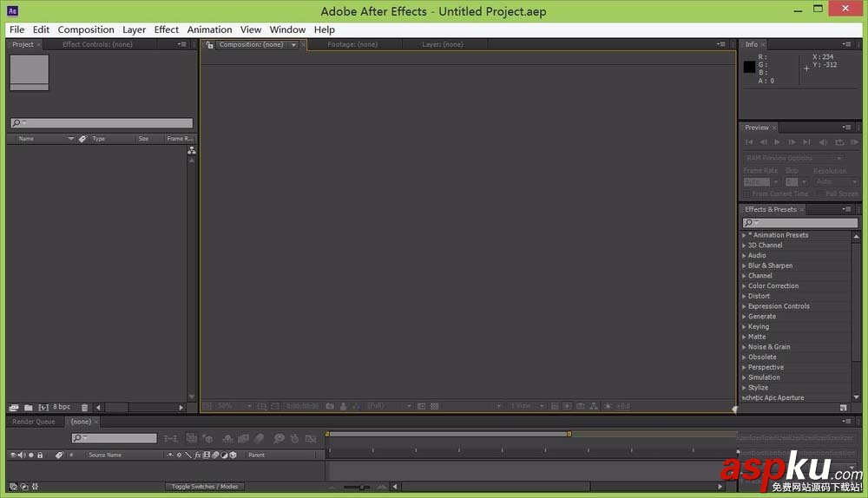Click the trash icon in Project panel

click(x=85, y=408)
